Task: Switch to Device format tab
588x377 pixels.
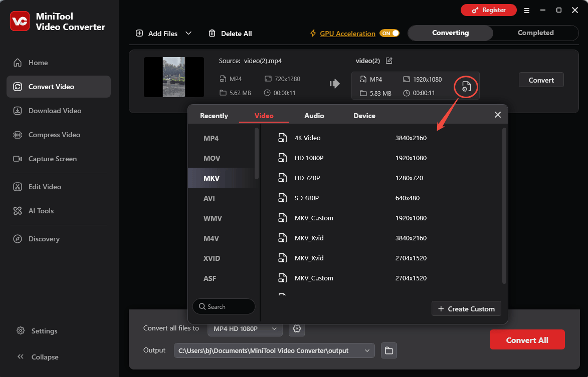Action: [x=364, y=116]
